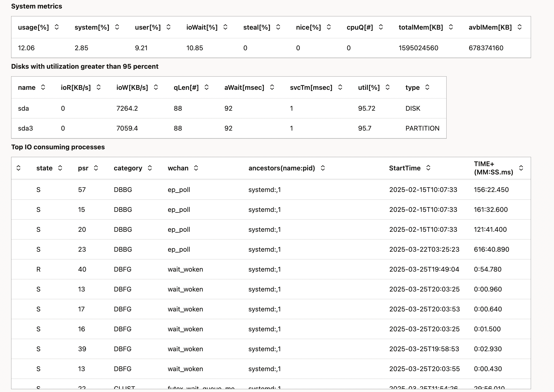Select TIME+ value 0:01.500
Image resolution: width=554 pixels, height=392 pixels.
coord(487,329)
